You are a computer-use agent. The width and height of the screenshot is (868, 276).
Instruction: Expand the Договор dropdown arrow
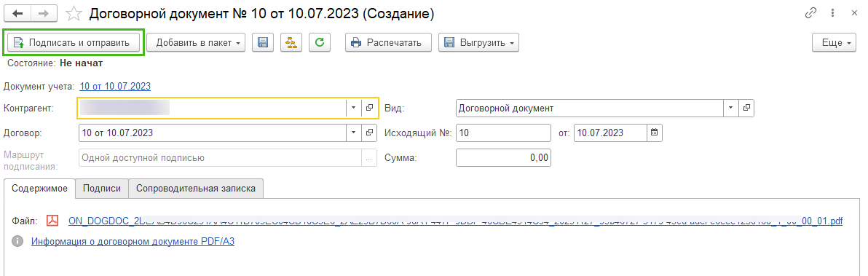354,133
